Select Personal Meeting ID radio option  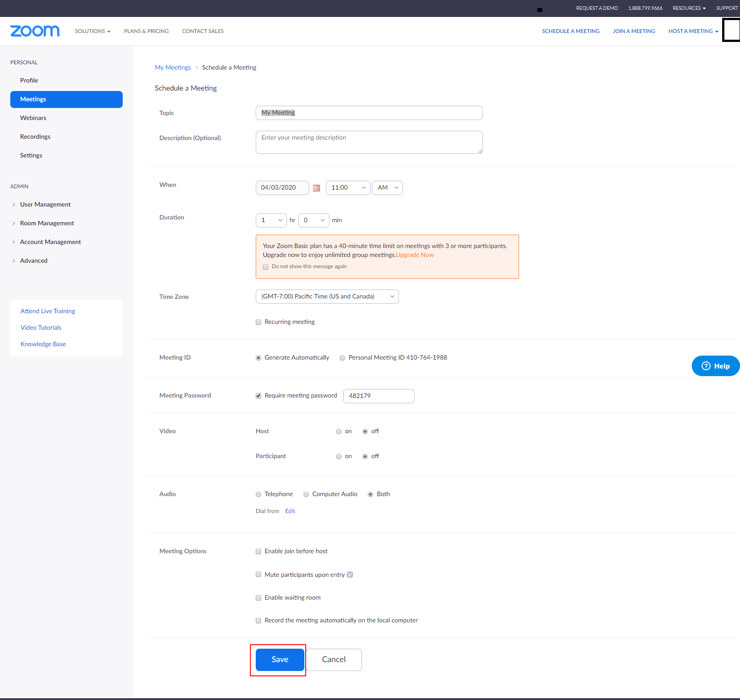(342, 358)
